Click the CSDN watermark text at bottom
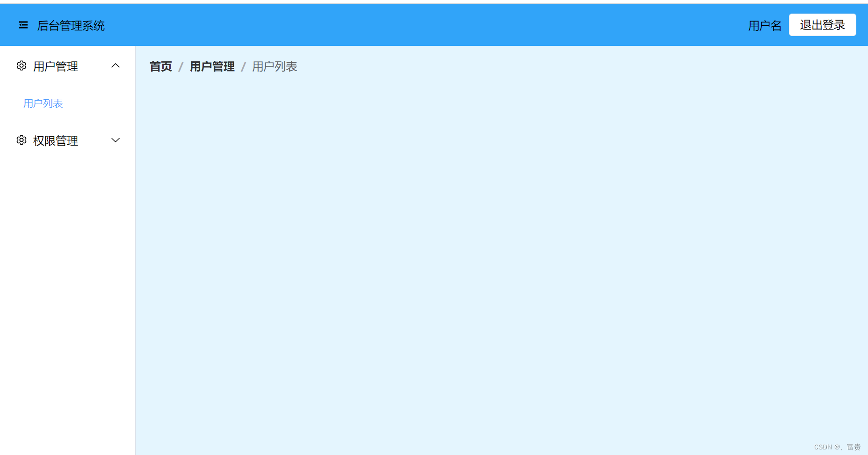This screenshot has width=868, height=455. point(837,447)
